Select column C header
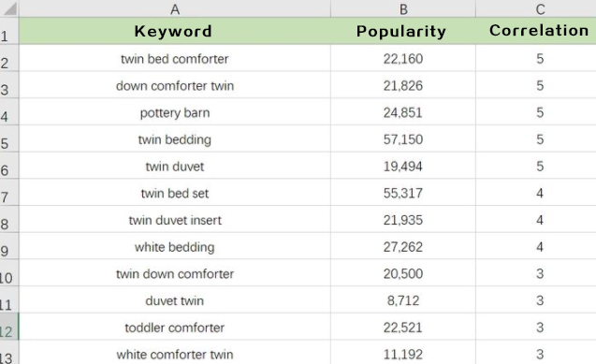Image resolution: width=596 pixels, height=364 pixels. 536,8
